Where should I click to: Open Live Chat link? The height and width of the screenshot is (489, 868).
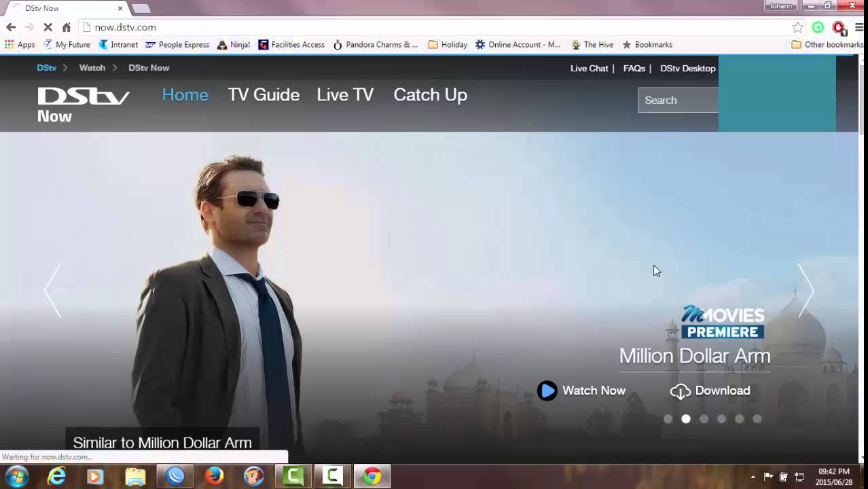point(589,69)
